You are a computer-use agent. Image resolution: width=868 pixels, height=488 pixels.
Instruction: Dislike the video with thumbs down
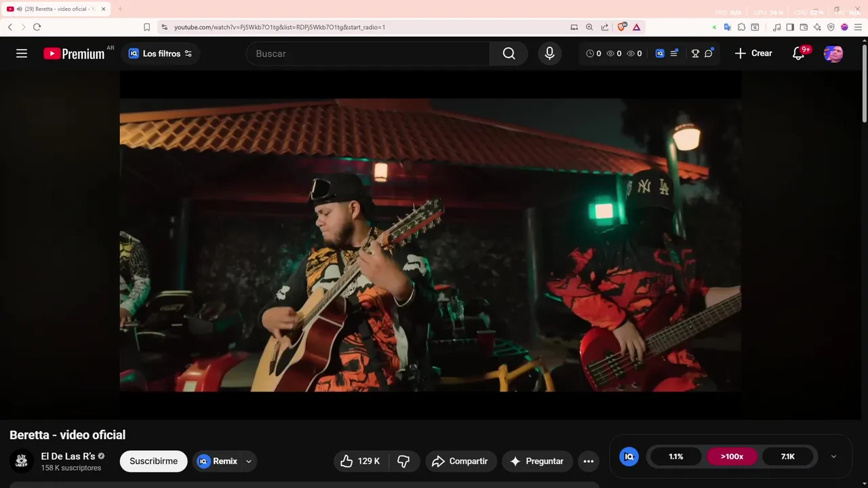404,461
